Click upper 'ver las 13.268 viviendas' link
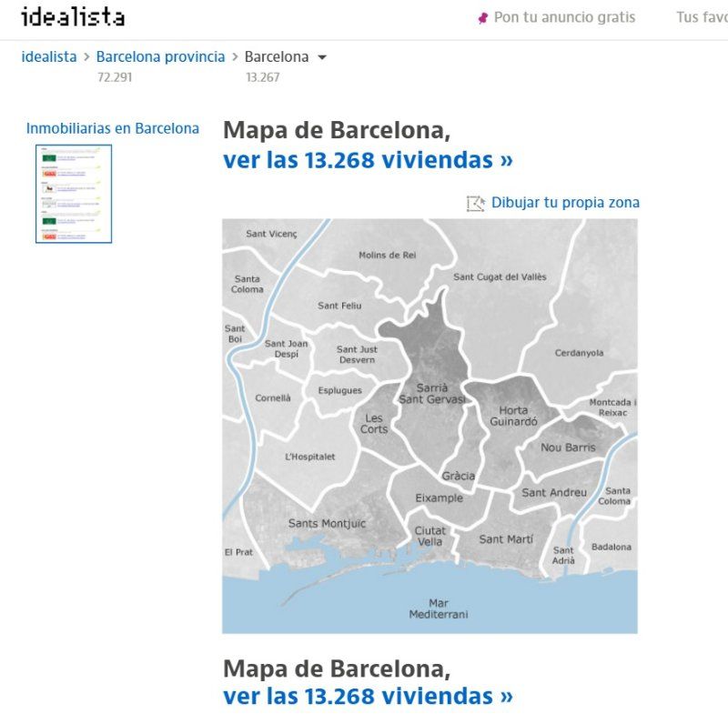Image resolution: width=728 pixels, height=724 pixels. pos(369,160)
